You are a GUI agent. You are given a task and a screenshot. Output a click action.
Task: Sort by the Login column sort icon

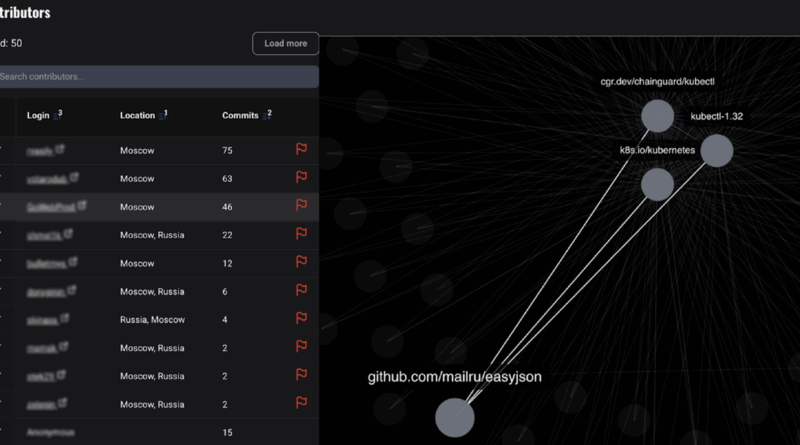[58, 115]
